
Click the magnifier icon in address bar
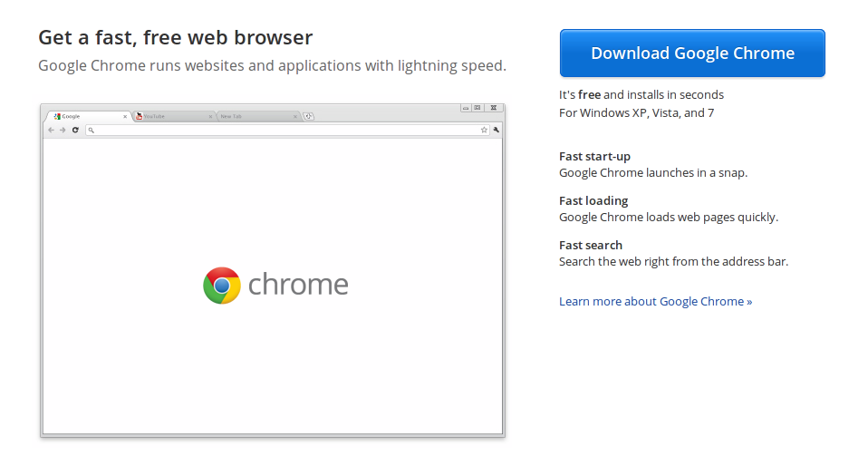click(92, 131)
